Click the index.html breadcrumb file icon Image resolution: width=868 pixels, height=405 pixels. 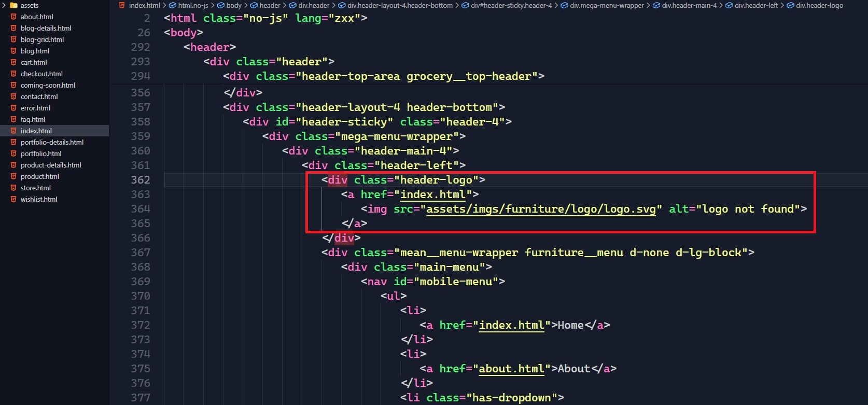pos(122,5)
